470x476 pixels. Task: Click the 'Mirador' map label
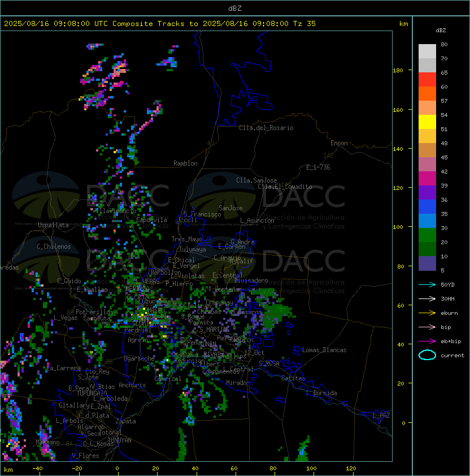point(238,383)
